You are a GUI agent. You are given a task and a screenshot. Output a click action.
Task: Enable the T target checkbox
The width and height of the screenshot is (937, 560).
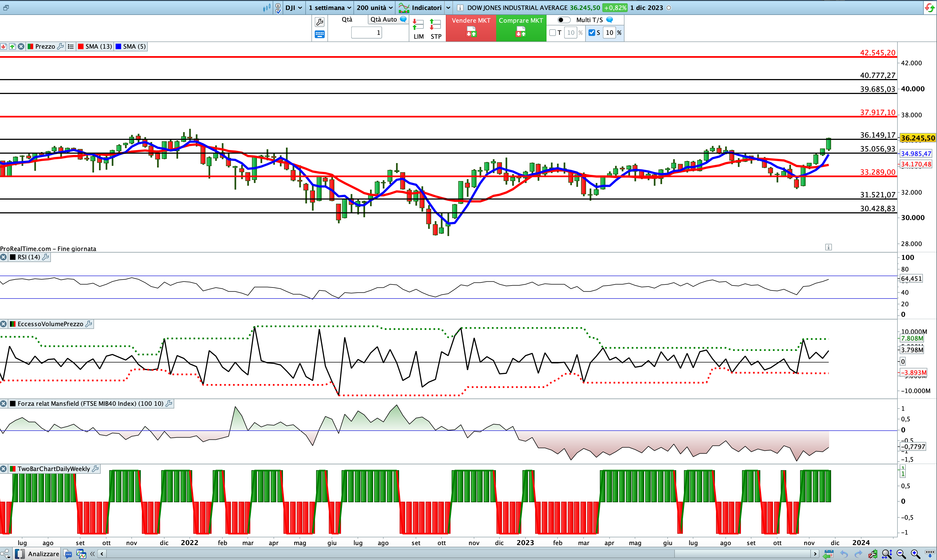click(x=553, y=33)
